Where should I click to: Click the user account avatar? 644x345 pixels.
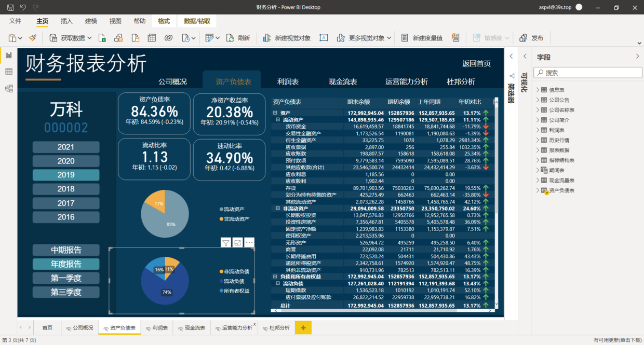(579, 7)
